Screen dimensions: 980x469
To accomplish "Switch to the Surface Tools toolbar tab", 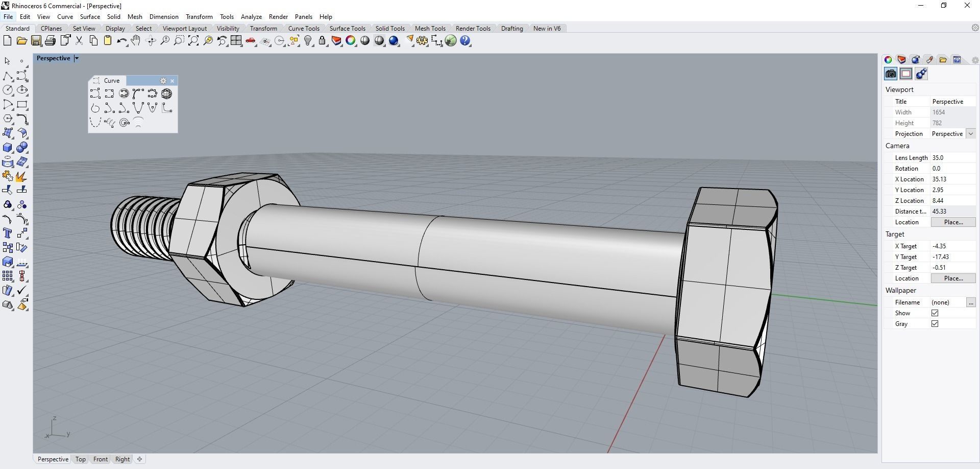I will pyautogui.click(x=347, y=29).
